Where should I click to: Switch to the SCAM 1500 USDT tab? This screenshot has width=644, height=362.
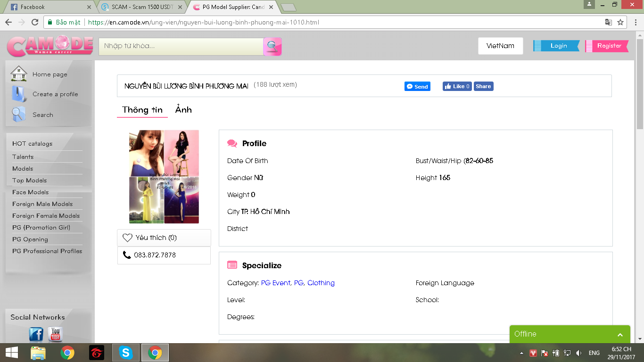142,7
